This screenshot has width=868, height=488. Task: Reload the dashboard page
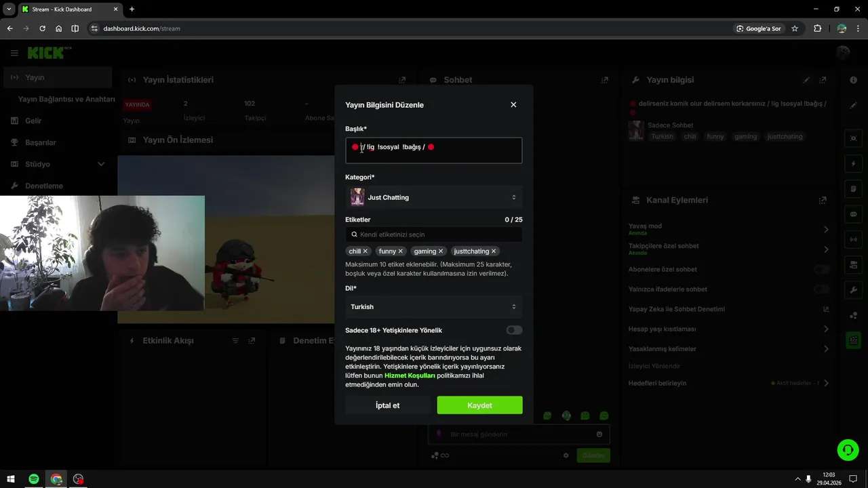click(42, 28)
